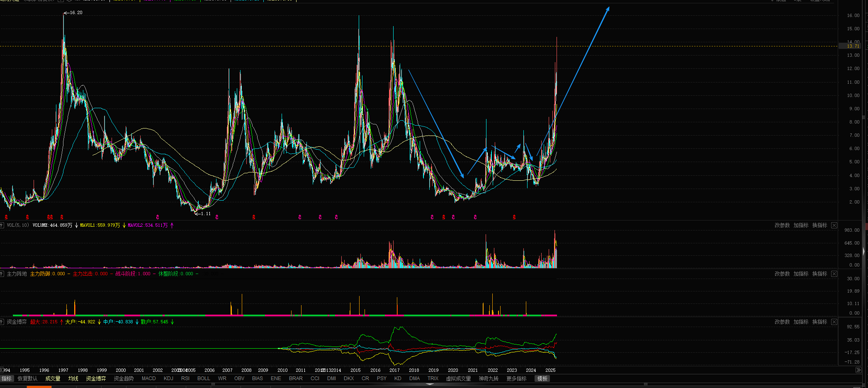Select the 资金趋势 indicator tab
Screen dimensions: 868x388
pyautogui.click(x=124, y=378)
